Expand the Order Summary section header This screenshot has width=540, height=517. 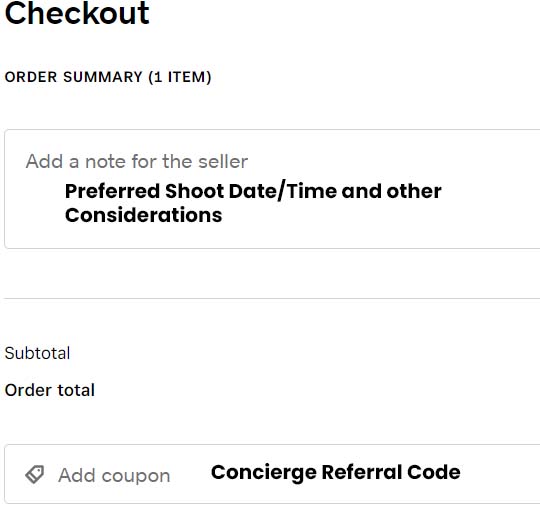click(x=108, y=77)
